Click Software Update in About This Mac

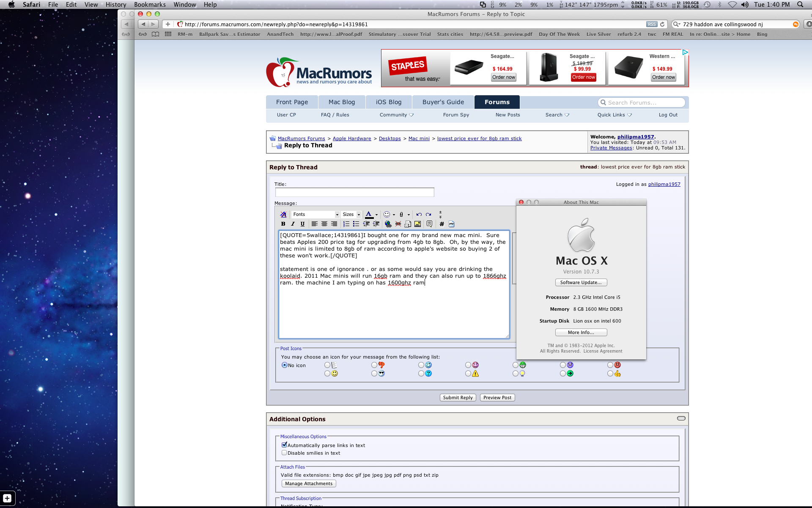(581, 282)
